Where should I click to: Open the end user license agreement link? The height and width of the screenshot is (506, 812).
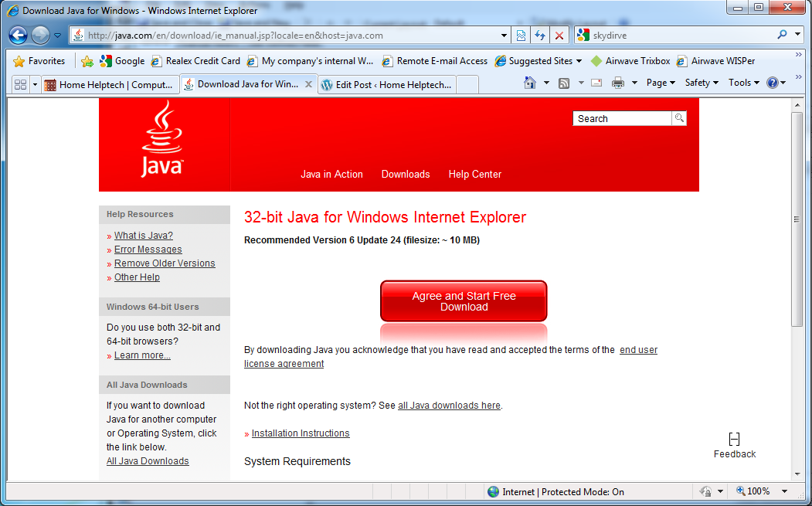pos(450,357)
